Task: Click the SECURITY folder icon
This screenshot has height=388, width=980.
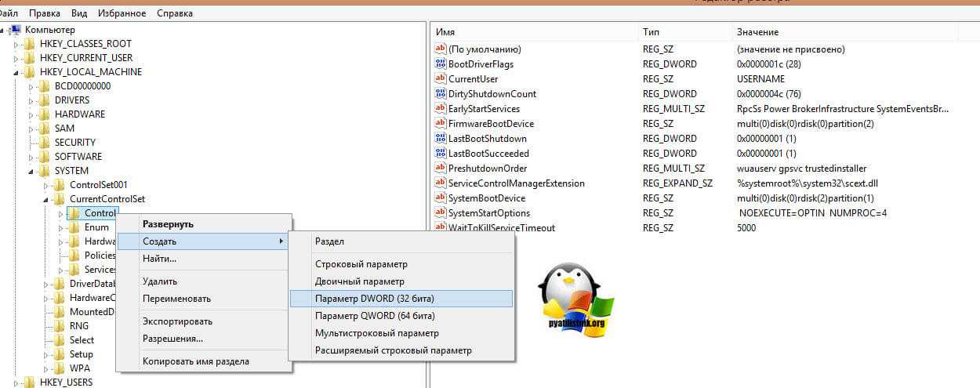Action: pos(45,143)
